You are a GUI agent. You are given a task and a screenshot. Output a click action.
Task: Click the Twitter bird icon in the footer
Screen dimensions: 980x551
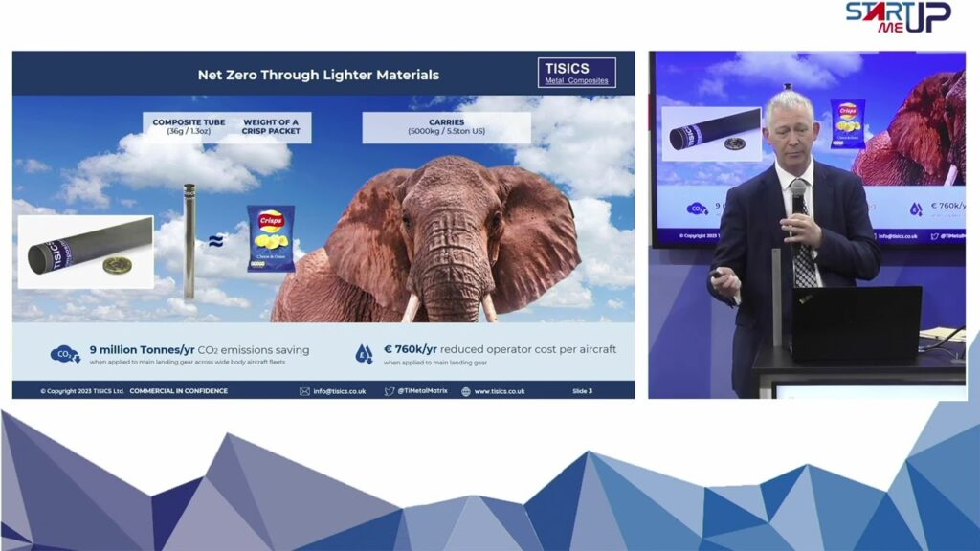[389, 391]
